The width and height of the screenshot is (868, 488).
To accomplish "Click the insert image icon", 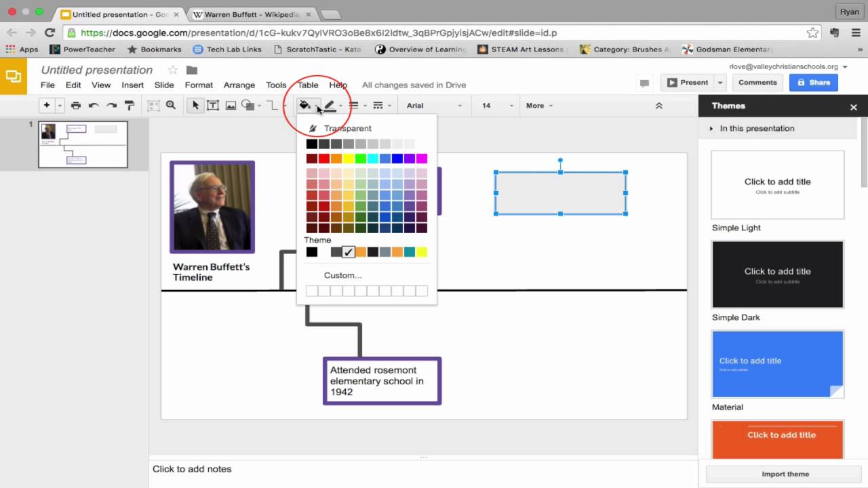I will (x=231, y=105).
